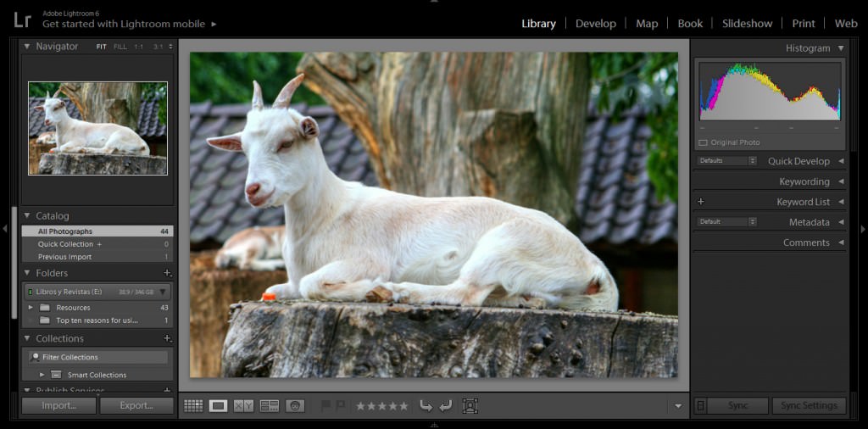The width and height of the screenshot is (868, 429).
Task: Set rating to five stars
Action: [x=403, y=406]
